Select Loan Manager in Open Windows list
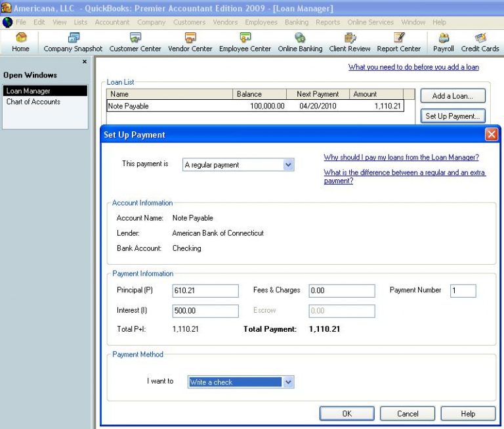 pos(45,91)
